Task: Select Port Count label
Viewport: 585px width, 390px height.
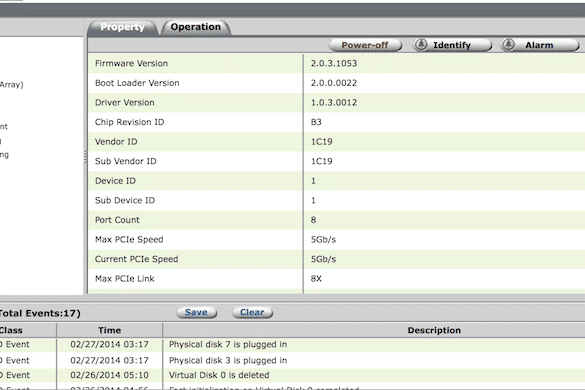Action: (x=117, y=220)
